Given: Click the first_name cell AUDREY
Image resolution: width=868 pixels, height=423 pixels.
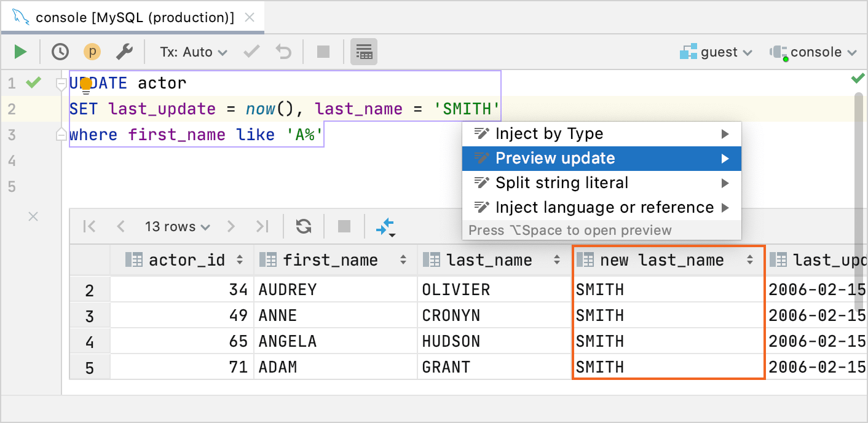Looking at the screenshot, I should coord(336,290).
